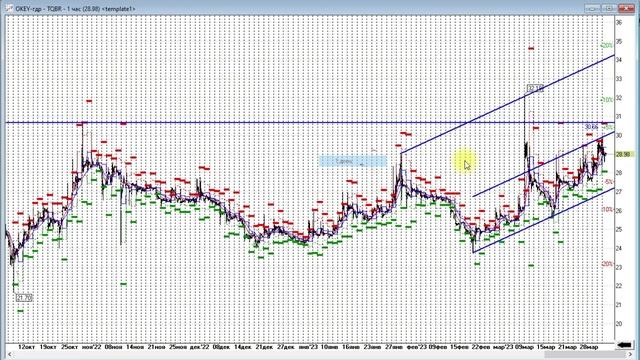Click the OKEY-гдр TQBR window title
This screenshot has width=640, height=360.
pos(76,9)
